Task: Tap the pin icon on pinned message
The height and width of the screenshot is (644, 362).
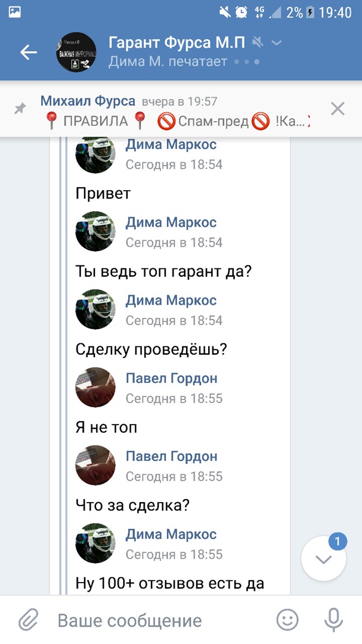Action: click(21, 109)
